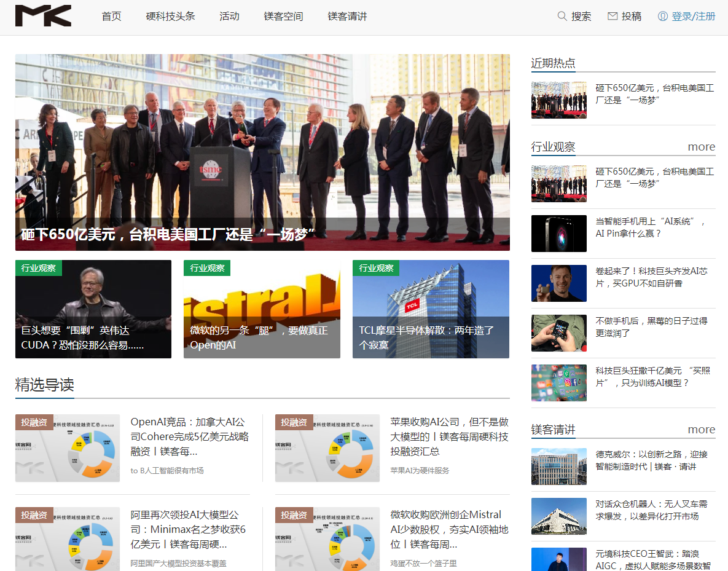
Task: Click the hero headline 砸下650亿美元，台积电美国工厂
Action: click(168, 234)
